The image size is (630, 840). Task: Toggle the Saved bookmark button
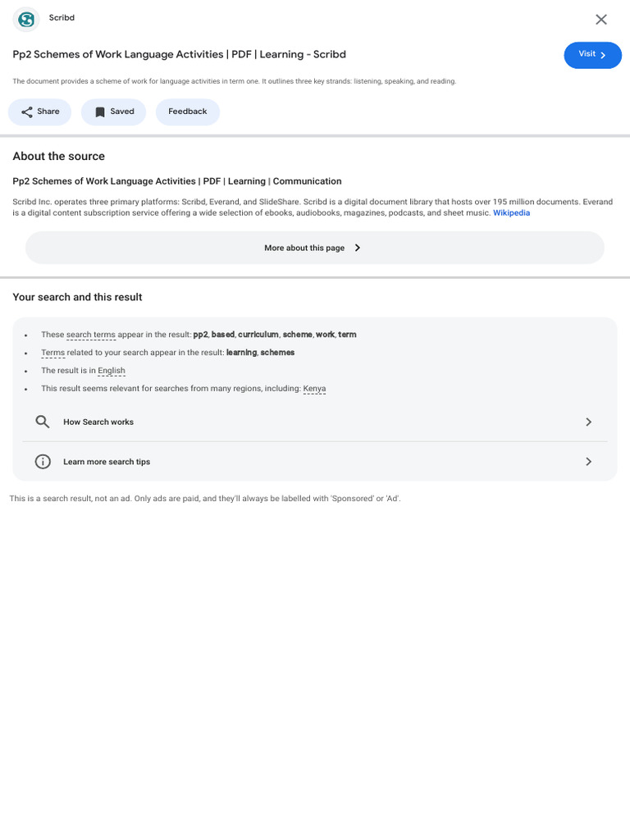pos(113,112)
